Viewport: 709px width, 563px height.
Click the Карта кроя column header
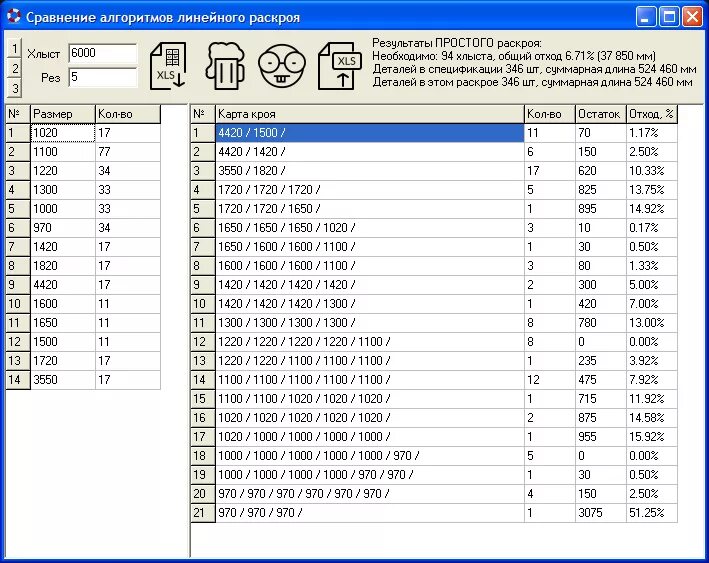pos(370,114)
